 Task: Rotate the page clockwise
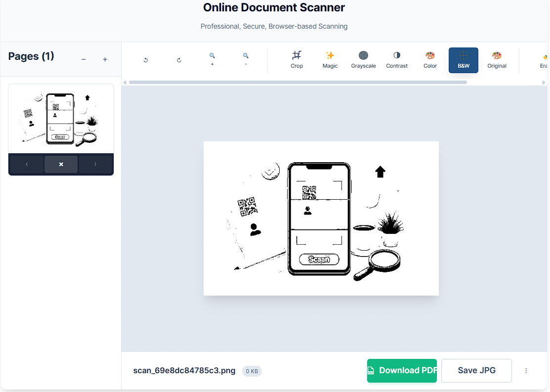click(x=179, y=60)
